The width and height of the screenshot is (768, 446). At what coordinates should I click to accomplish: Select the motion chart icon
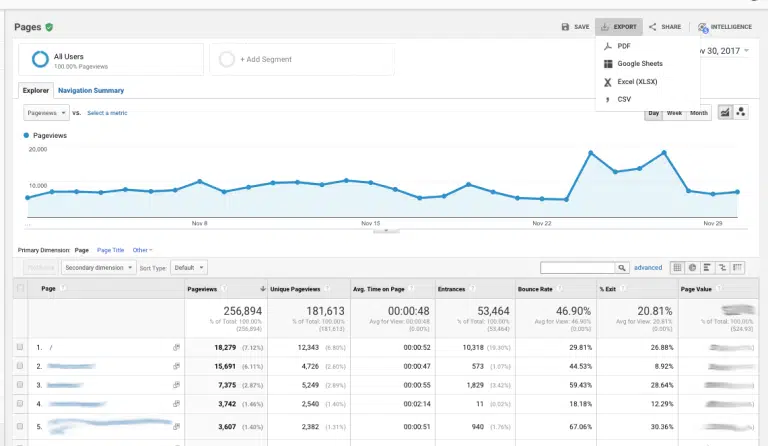pyautogui.click(x=741, y=112)
